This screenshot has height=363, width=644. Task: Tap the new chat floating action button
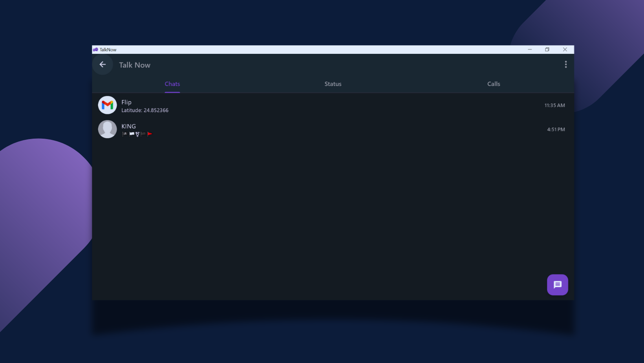click(x=557, y=284)
